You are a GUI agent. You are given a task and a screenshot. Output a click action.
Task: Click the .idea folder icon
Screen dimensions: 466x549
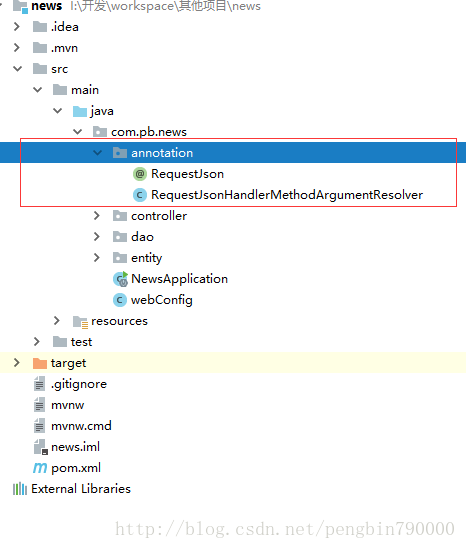point(40,27)
